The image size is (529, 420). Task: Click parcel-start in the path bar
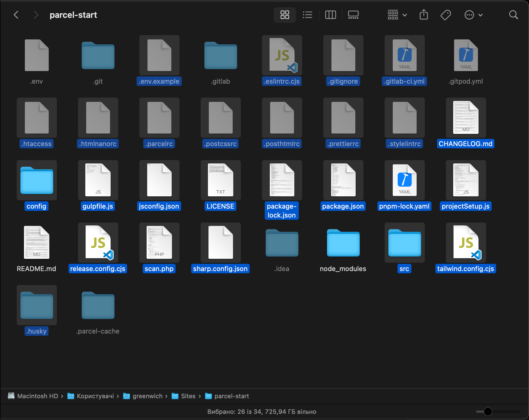tap(227, 396)
